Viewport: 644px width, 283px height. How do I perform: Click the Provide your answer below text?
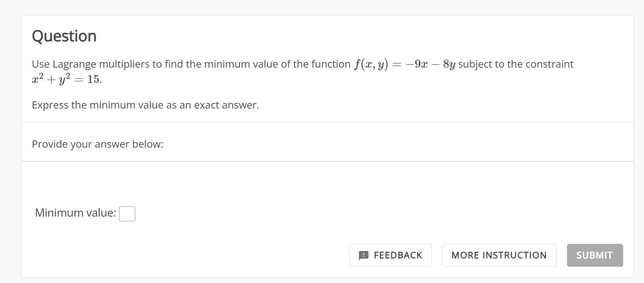(97, 144)
